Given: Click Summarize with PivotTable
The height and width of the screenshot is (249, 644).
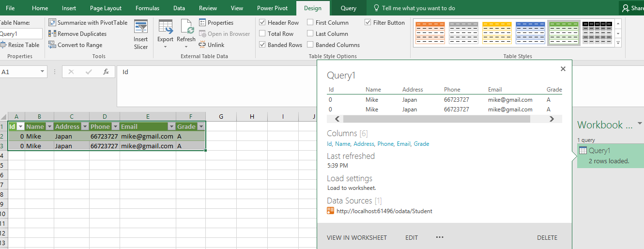Looking at the screenshot, I should pyautogui.click(x=88, y=23).
